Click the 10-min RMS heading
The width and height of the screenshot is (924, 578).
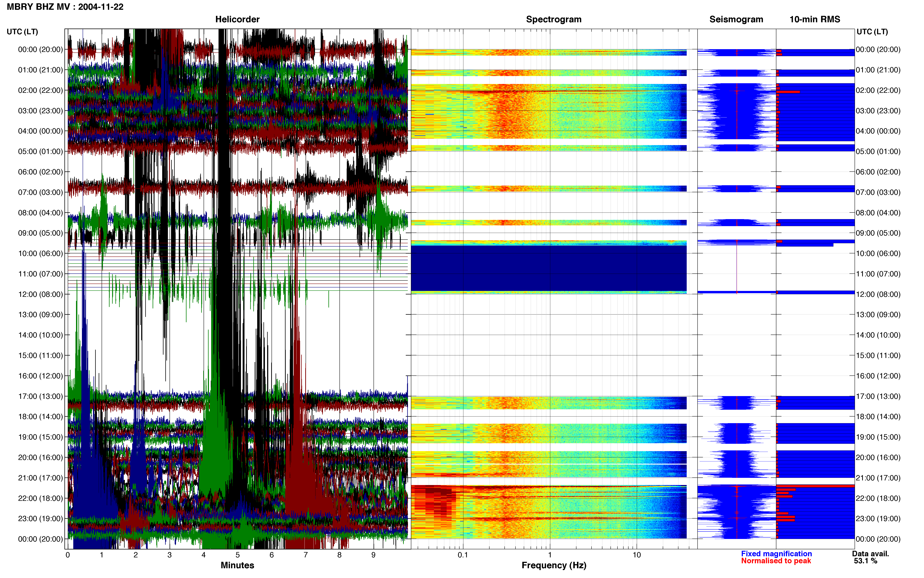(x=815, y=19)
